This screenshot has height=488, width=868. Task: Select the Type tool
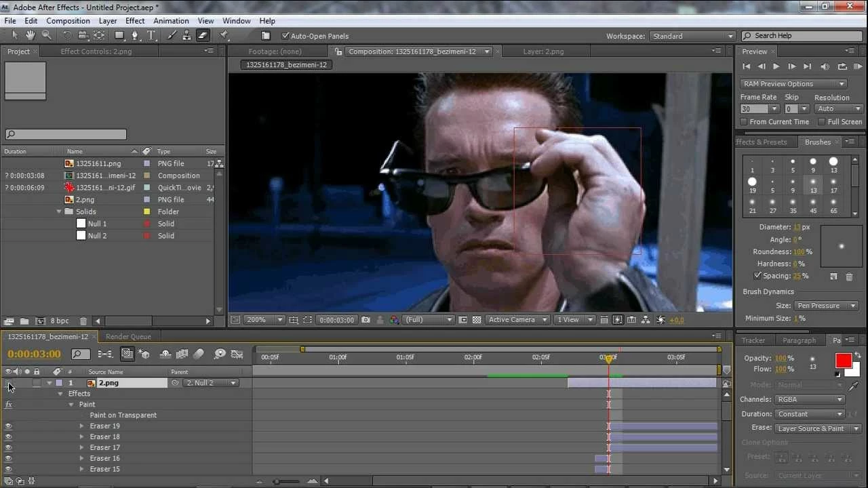[x=150, y=35]
